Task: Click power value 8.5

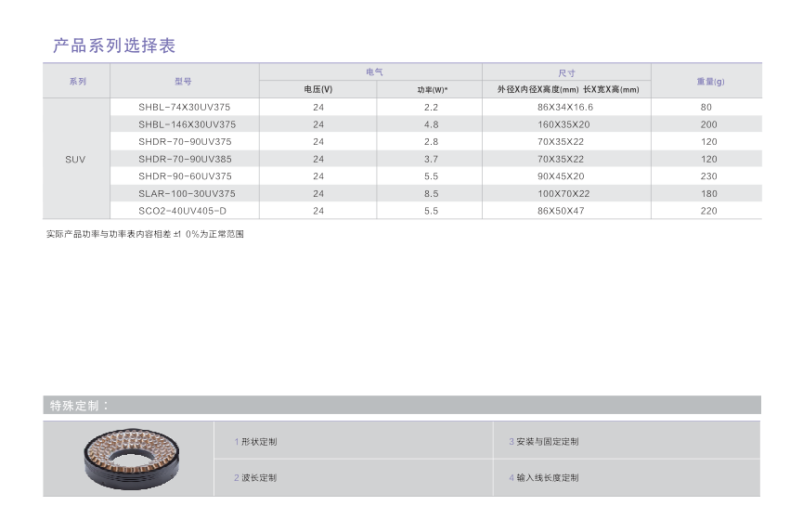Action: (x=431, y=193)
